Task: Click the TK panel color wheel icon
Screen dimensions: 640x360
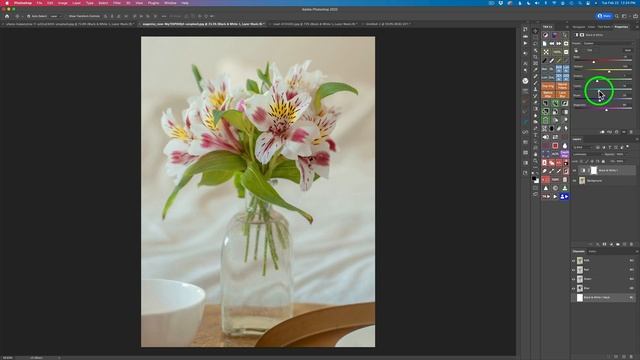Action: pos(545,35)
